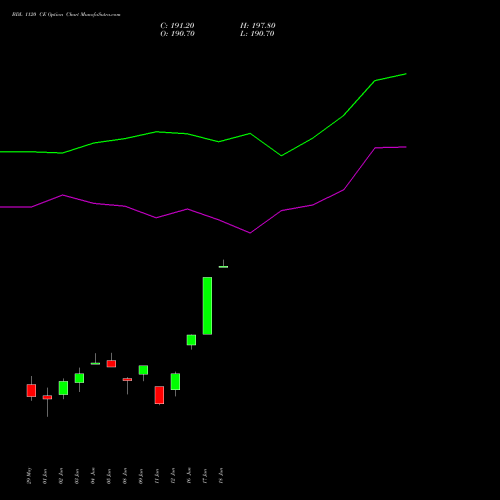Select the high value 'H: 197.80'
Viewport: 500px width, 500px height.
[x=258, y=26]
